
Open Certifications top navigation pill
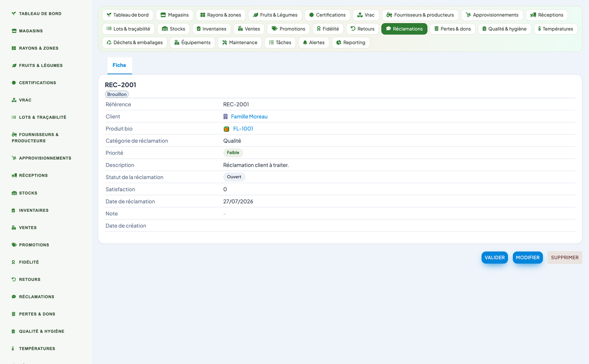(327, 15)
